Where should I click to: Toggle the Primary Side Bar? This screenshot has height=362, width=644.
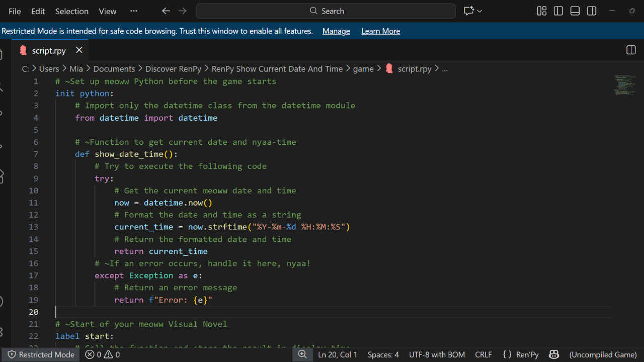(x=558, y=11)
